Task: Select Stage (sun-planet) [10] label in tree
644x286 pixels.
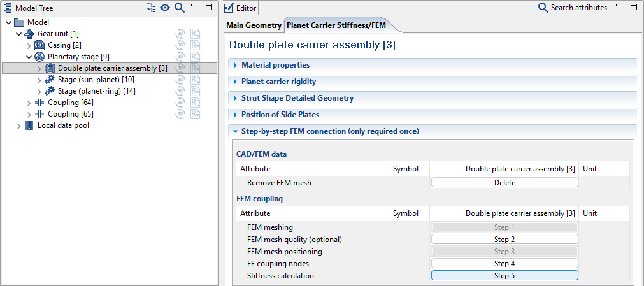Action: [x=96, y=80]
